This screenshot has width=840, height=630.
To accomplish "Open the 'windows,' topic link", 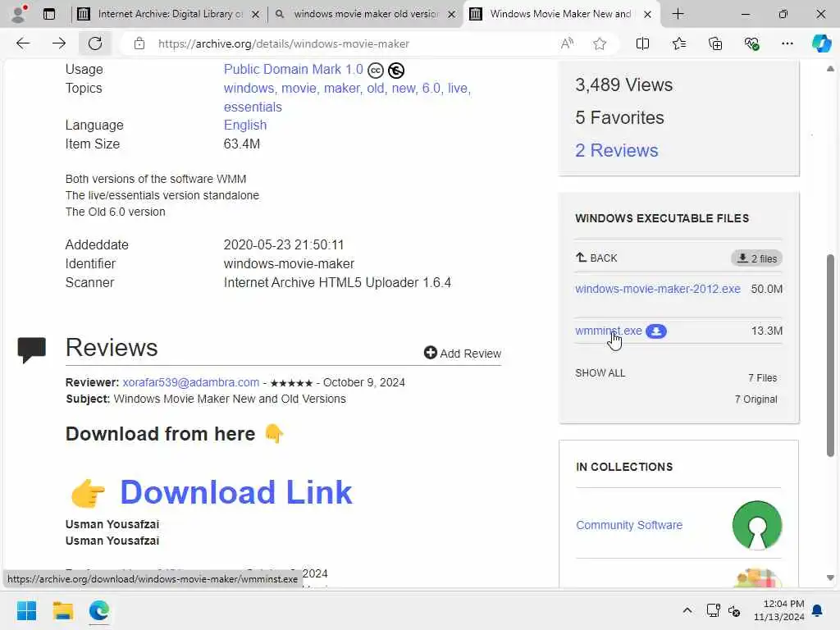I will pyautogui.click(x=249, y=89).
